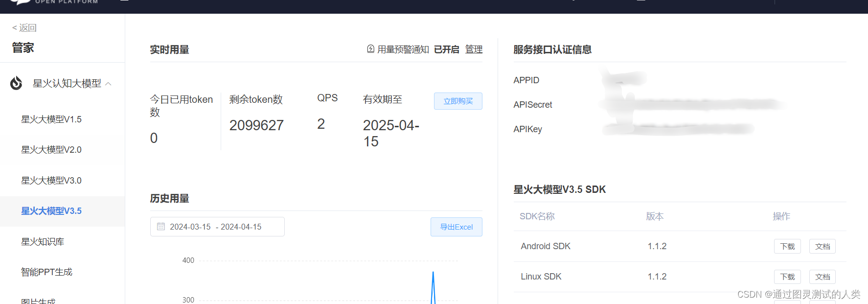Click the APPID label

click(526, 80)
